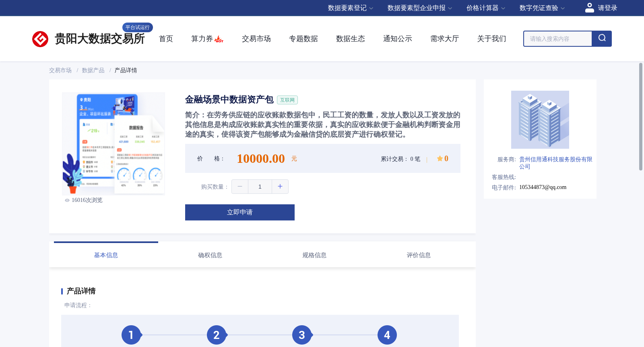Viewport: 644px width, 347px height.
Task: Open the 数字凭证查验 dropdown
Action: 542,8
